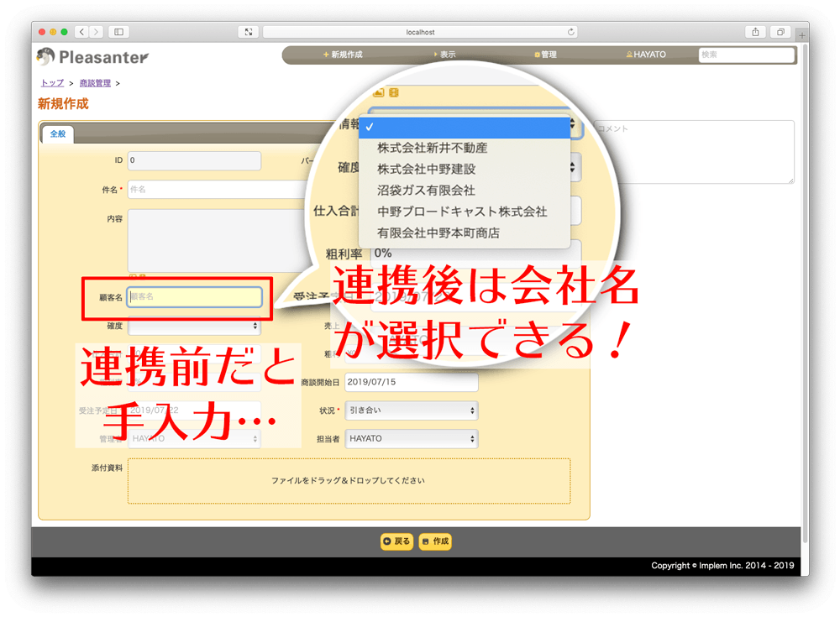Click the fullscreen toggle icon near address bar
Image resolution: width=840 pixels, height=617 pixels.
(249, 32)
